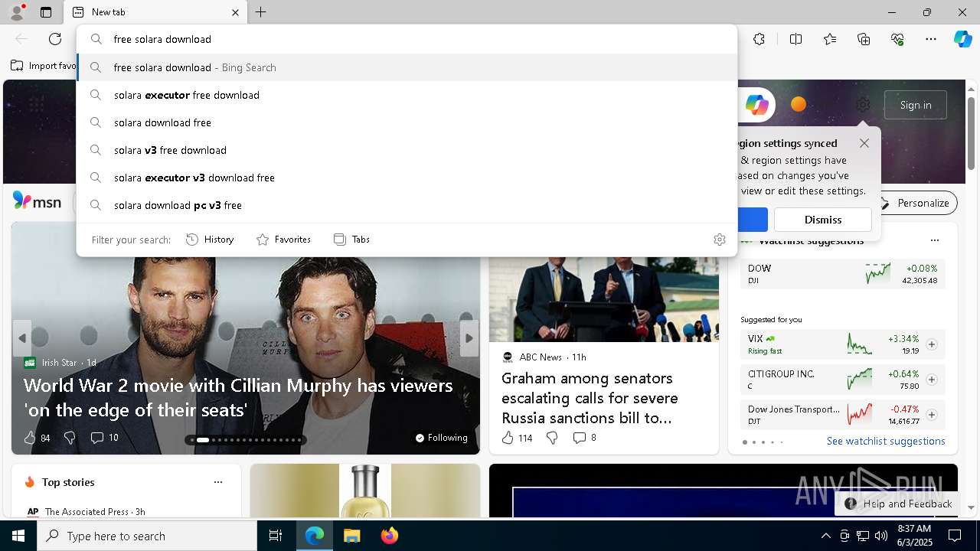The width and height of the screenshot is (980, 551).
Task: Open the Copilot sidebar icon
Action: point(962,39)
